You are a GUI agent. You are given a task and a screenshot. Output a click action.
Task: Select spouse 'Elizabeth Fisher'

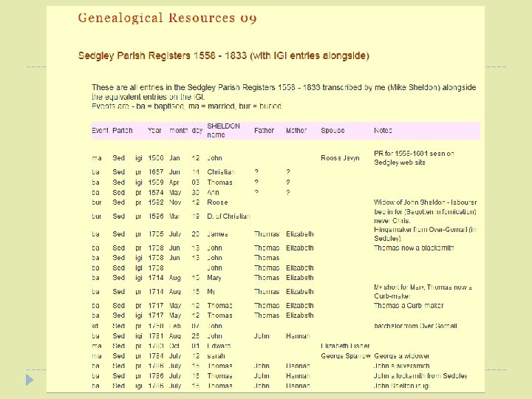(345, 346)
